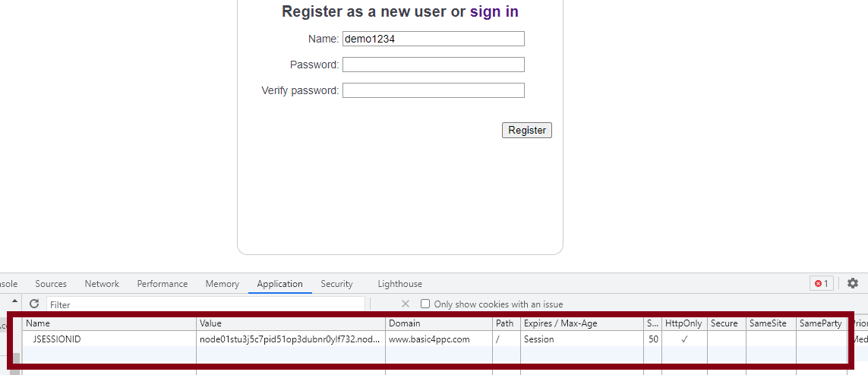This screenshot has width=868, height=375.
Task: Click the clear filter X icon
Action: 406,304
